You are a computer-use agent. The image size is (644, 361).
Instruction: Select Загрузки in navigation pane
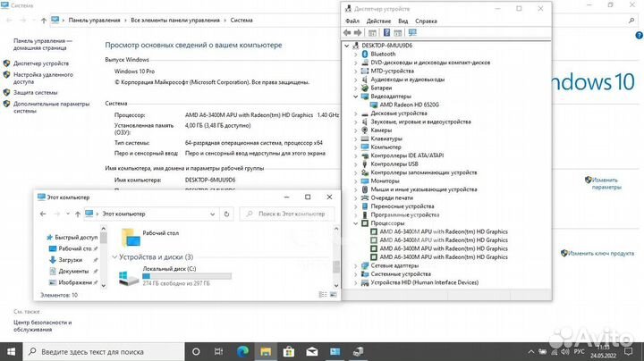click(70, 260)
